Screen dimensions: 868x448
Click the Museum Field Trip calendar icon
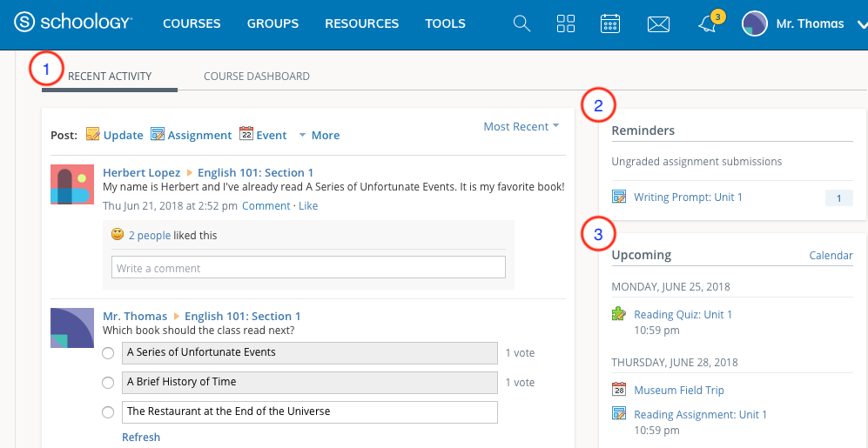[619, 390]
